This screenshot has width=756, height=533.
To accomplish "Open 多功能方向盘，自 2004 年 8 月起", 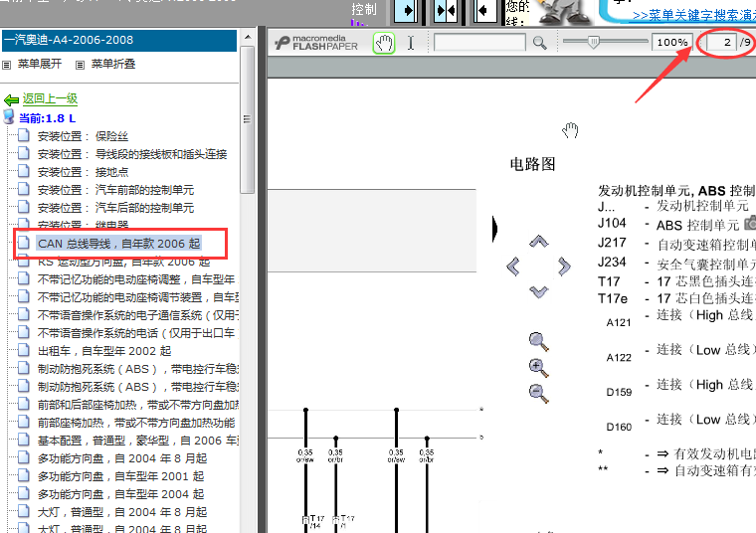I will click(x=122, y=458).
